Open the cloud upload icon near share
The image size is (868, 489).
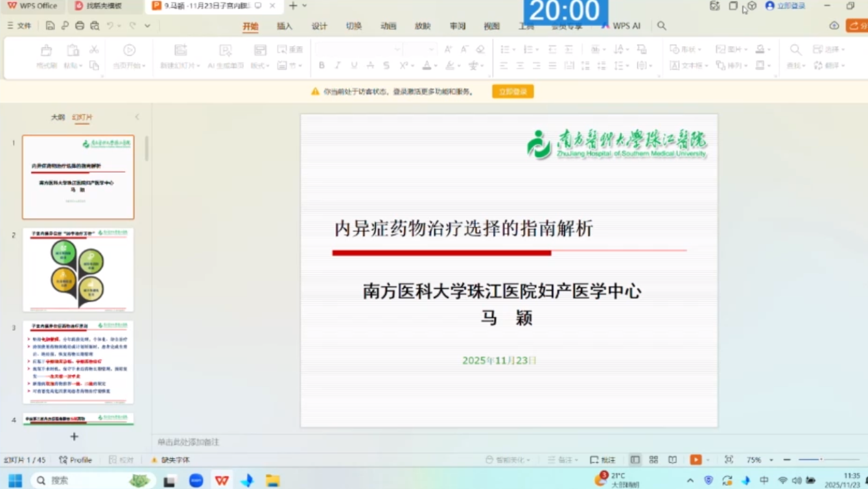coord(834,26)
